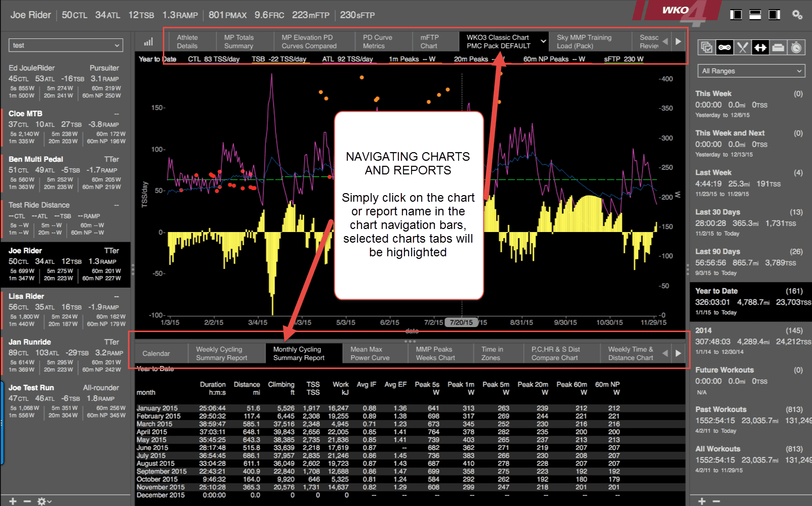Toggle the crossed oars rowing filter
Screen dimensions: 812x506
[x=742, y=48]
